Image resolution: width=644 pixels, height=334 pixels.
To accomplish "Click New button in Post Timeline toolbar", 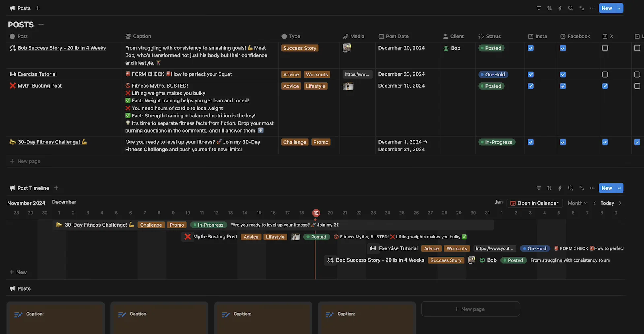I will point(607,188).
